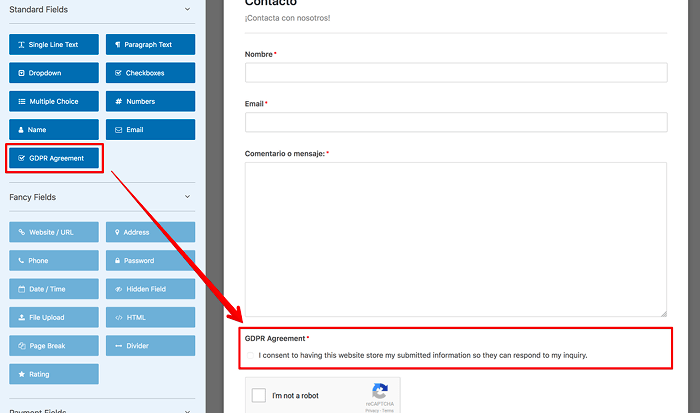This screenshot has height=413, width=700.
Task: Check the I'm not a robot box
Action: coord(258,395)
